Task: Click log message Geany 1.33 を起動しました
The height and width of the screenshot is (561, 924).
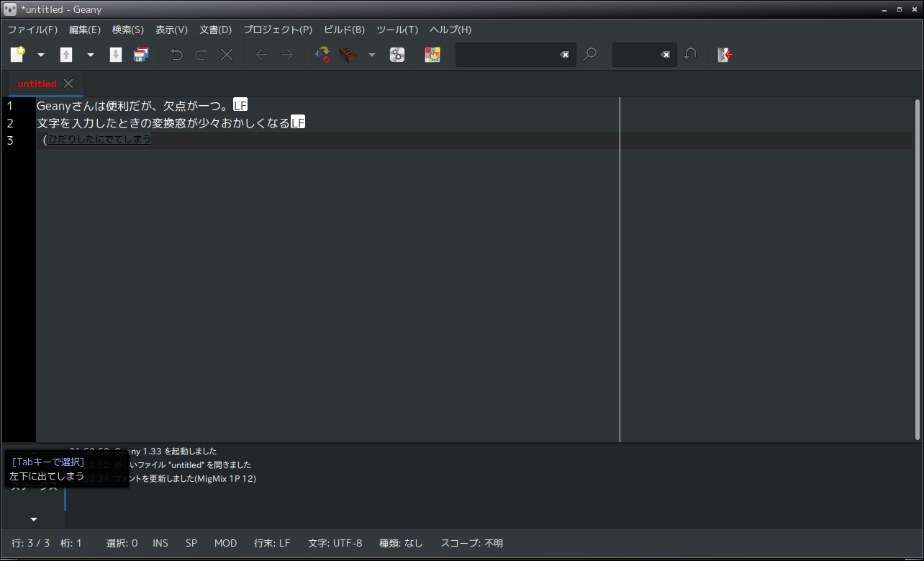Action: pyautogui.click(x=143, y=452)
